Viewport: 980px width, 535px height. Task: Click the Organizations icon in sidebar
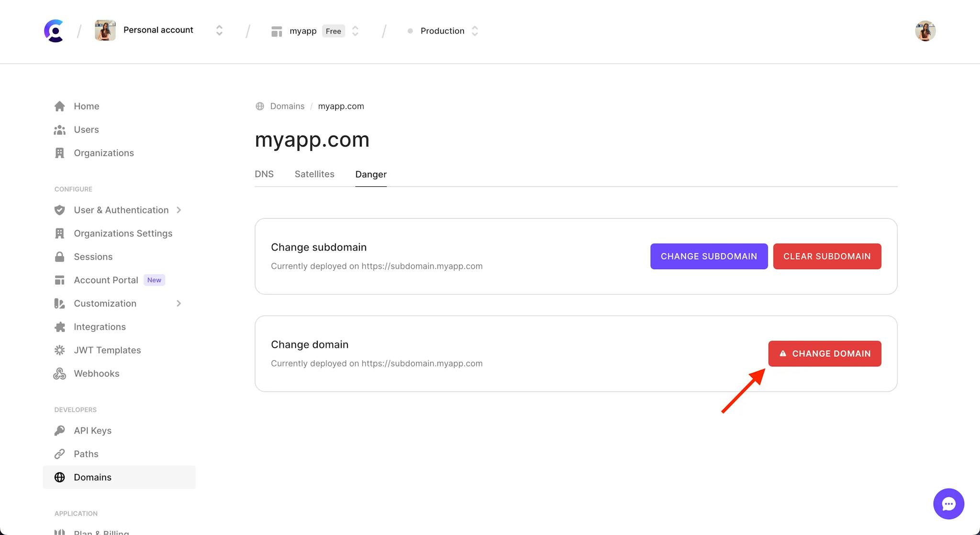click(x=59, y=153)
